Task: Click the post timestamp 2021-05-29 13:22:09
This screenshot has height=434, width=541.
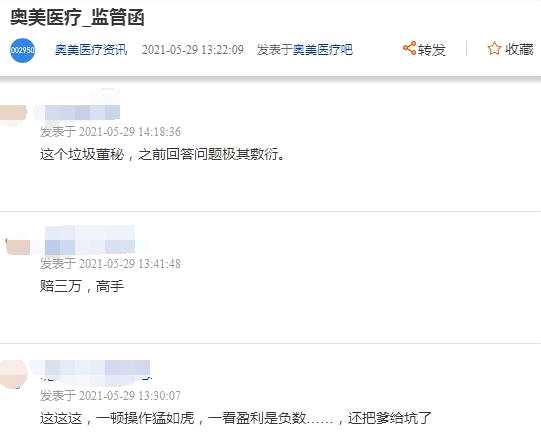Action: 193,50
